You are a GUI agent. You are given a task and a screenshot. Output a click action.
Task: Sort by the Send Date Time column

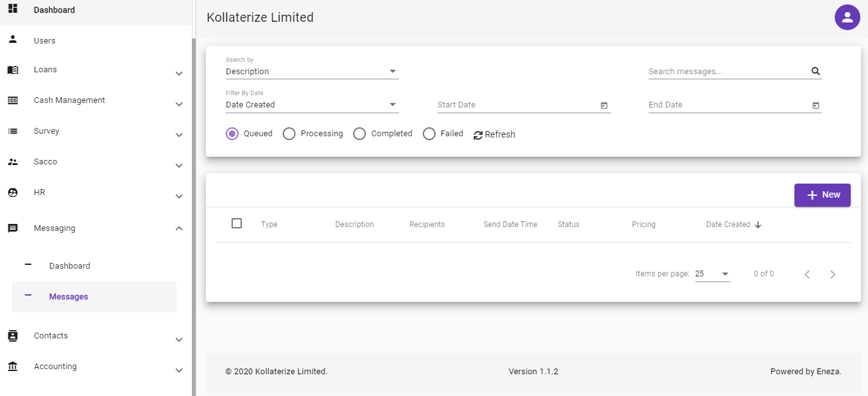(x=510, y=225)
